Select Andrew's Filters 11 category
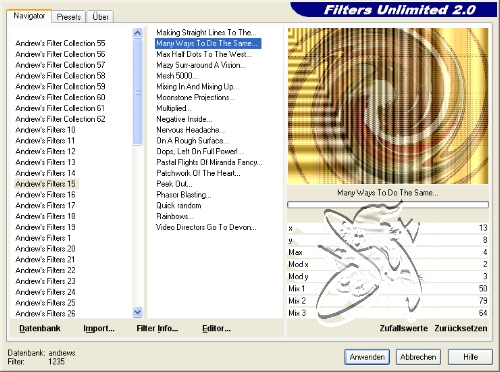The image size is (500, 372). [x=45, y=140]
